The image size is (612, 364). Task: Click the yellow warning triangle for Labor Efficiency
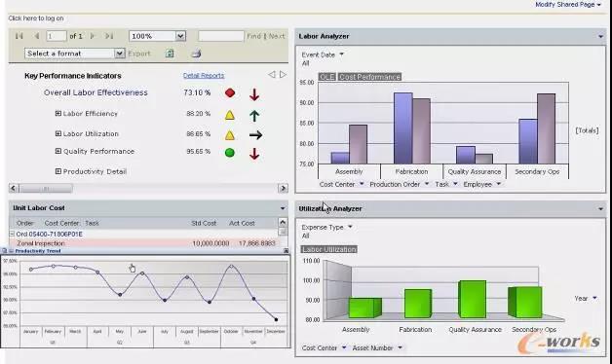230,115
